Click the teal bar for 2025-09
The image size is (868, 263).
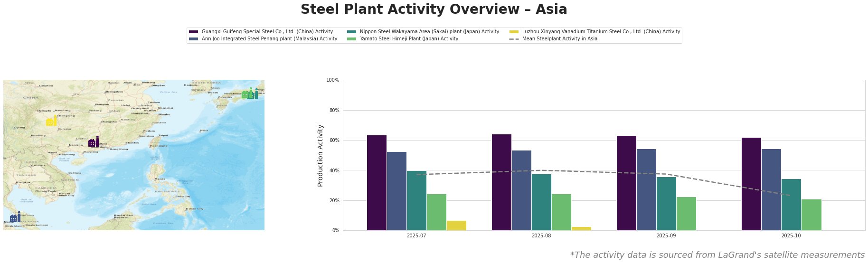coord(666,204)
